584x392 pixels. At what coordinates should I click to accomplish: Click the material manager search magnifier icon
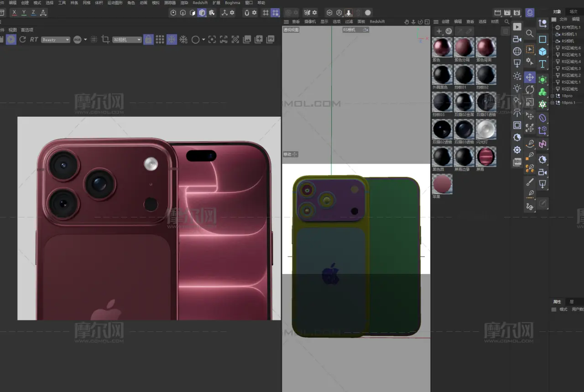(x=507, y=21)
